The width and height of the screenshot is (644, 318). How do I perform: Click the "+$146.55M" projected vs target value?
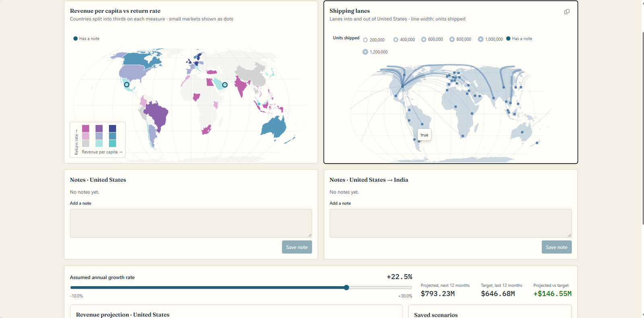552,294
